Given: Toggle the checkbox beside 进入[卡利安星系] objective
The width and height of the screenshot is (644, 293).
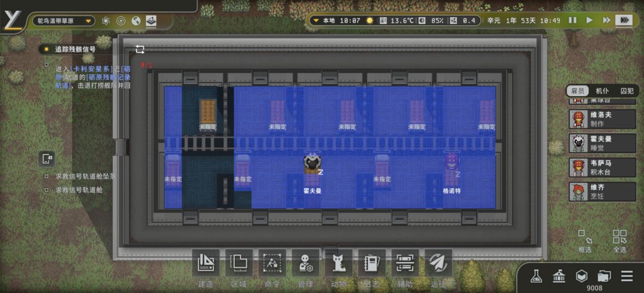Looking at the screenshot, I should tap(47, 64).
